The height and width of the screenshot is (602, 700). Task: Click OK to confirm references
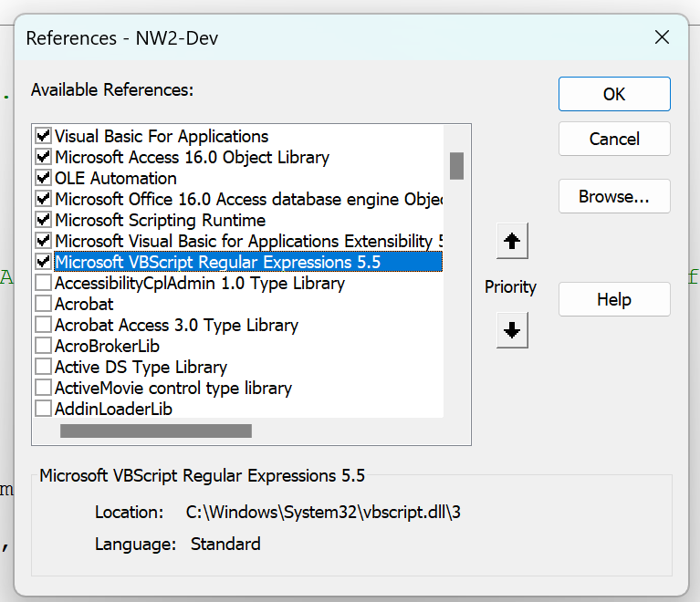click(x=614, y=94)
